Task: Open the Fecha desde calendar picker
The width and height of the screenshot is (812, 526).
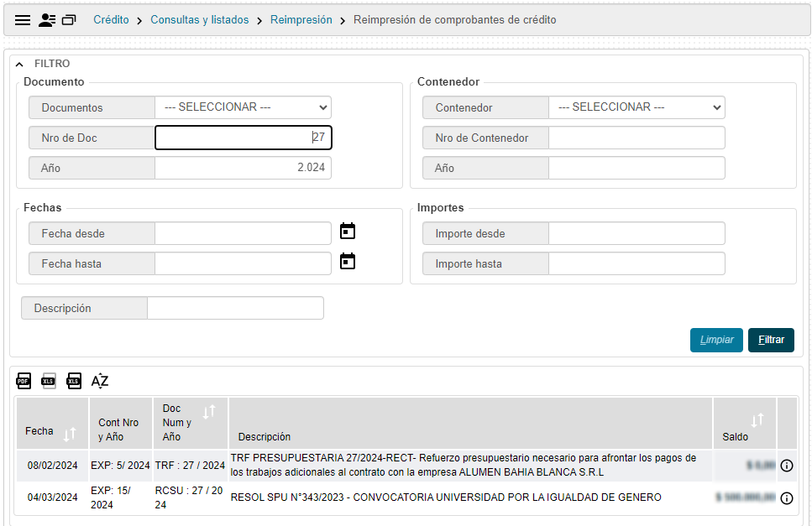Action: [x=348, y=232]
